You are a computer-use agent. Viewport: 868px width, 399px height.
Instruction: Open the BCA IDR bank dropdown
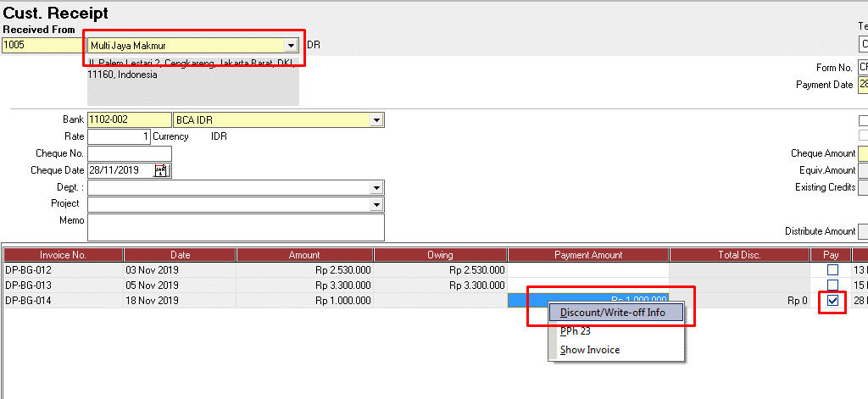pyautogui.click(x=376, y=121)
